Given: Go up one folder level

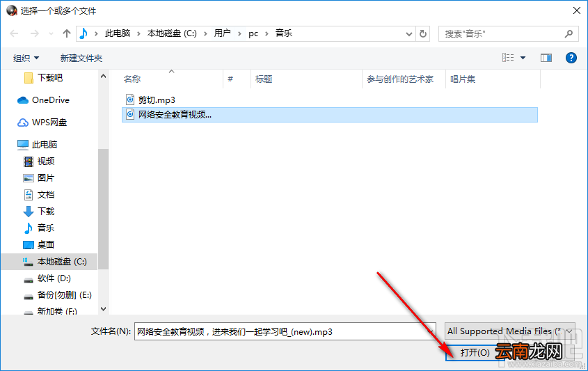Looking at the screenshot, I should [67, 34].
